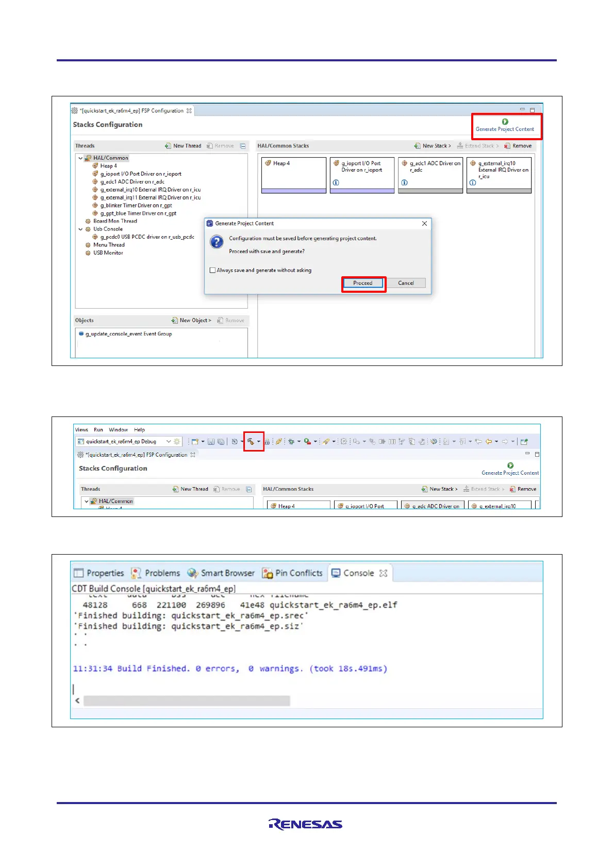
Task: Open the dropdown arrow next to the Build hammer
Action: tap(259, 442)
